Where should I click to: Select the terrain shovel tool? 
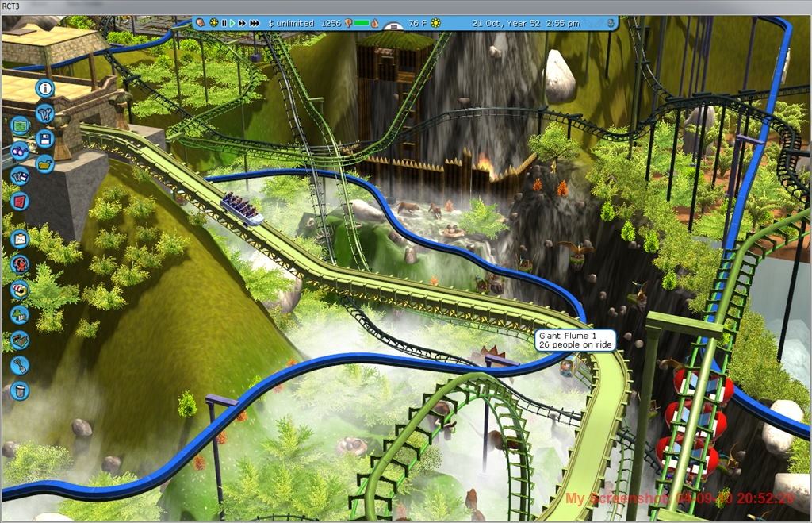pyautogui.click(x=20, y=365)
